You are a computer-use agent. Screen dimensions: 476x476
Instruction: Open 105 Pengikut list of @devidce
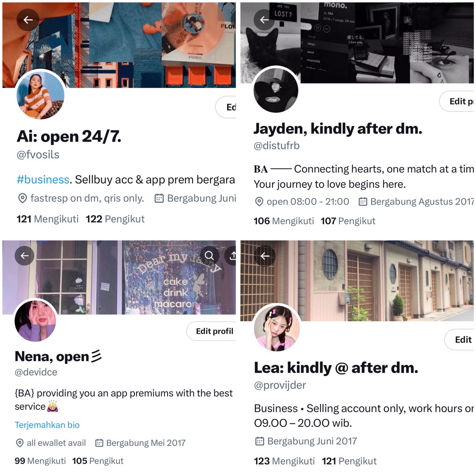pyautogui.click(x=98, y=461)
